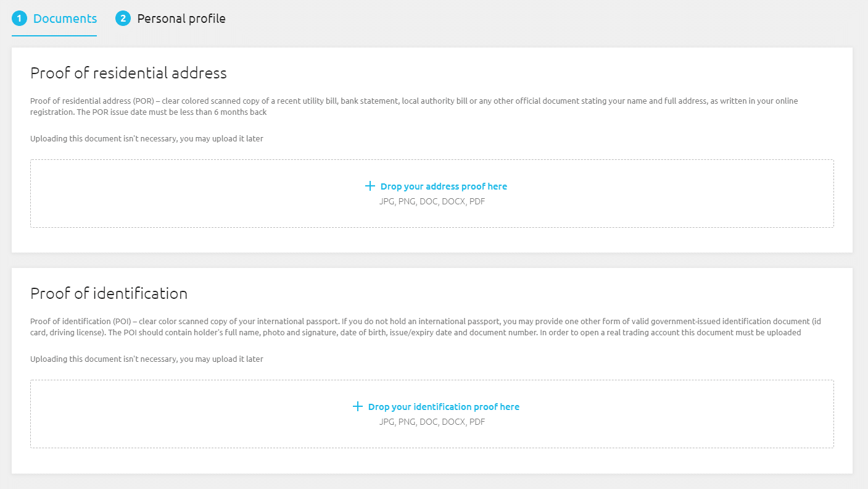Open the Documents tab
This screenshot has height=489, width=868.
pos(54,19)
